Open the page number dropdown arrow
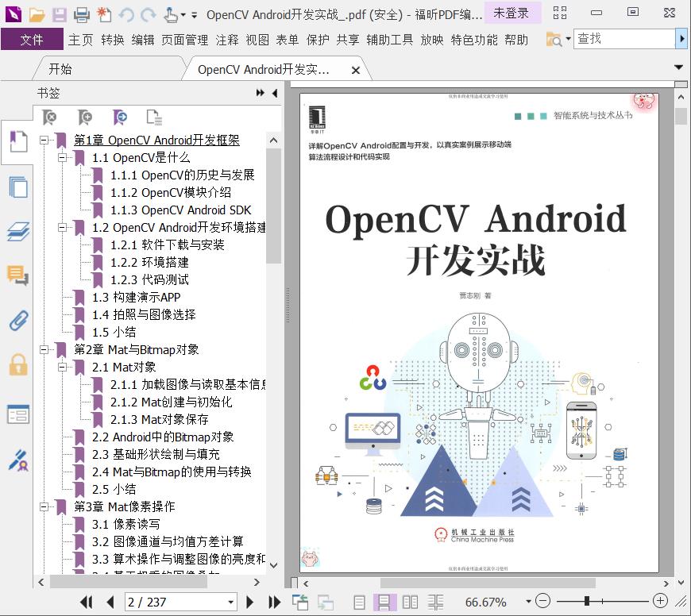 (x=230, y=603)
